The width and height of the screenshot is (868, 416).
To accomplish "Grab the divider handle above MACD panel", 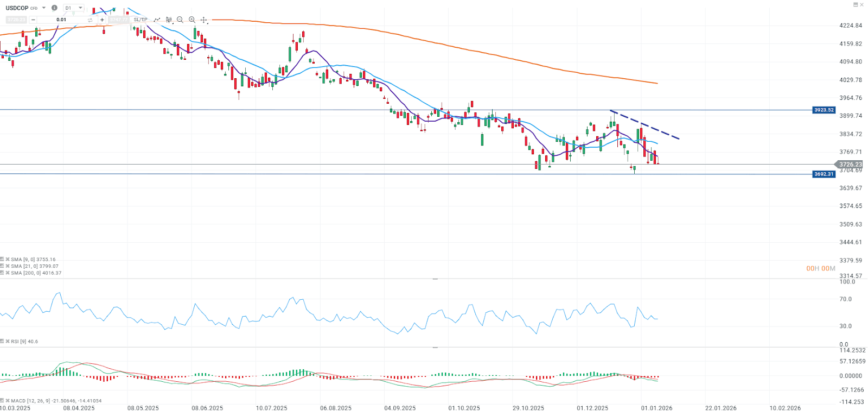I will [x=435, y=347].
